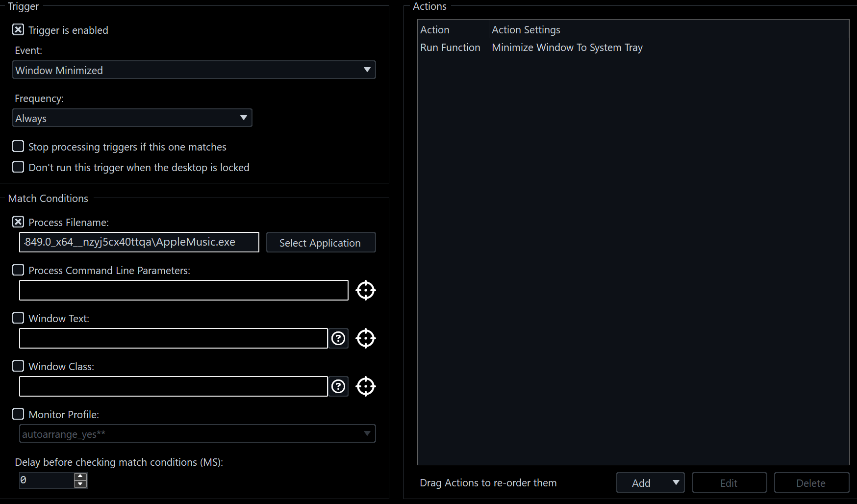Enable 'Stop processing triggers if this one matches'

pos(18,147)
